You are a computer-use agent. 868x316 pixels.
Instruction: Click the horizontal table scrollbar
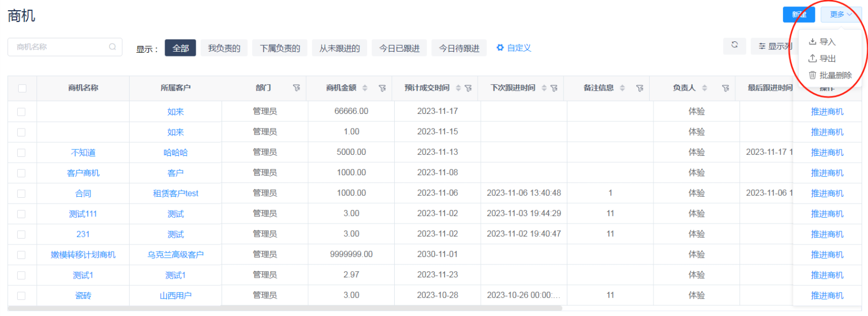pyautogui.click(x=285, y=308)
